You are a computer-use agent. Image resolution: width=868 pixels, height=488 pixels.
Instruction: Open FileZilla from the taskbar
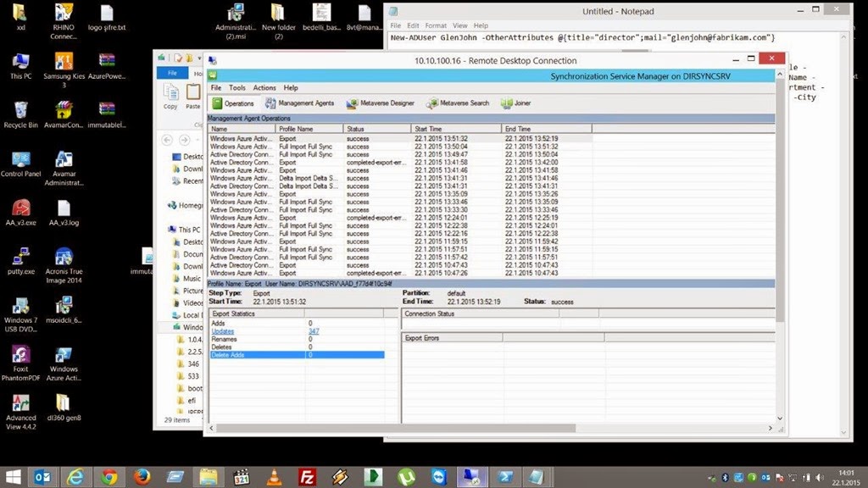(x=307, y=477)
